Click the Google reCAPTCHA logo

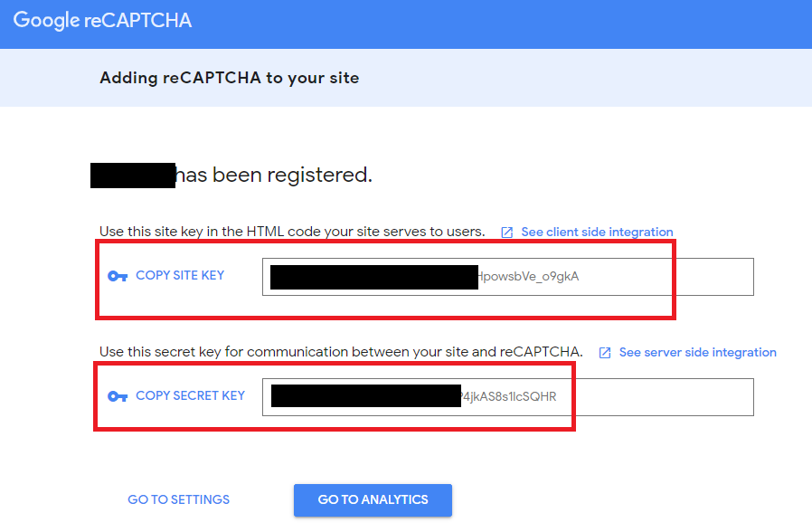point(102,21)
